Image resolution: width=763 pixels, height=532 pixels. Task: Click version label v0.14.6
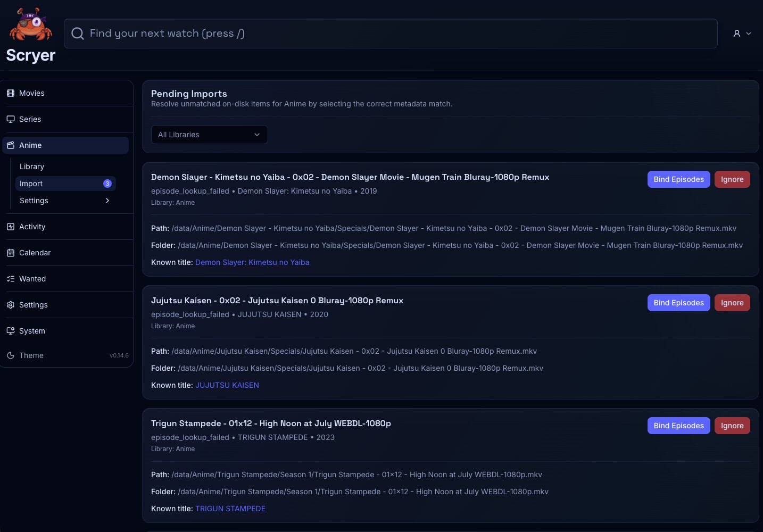pyautogui.click(x=119, y=355)
